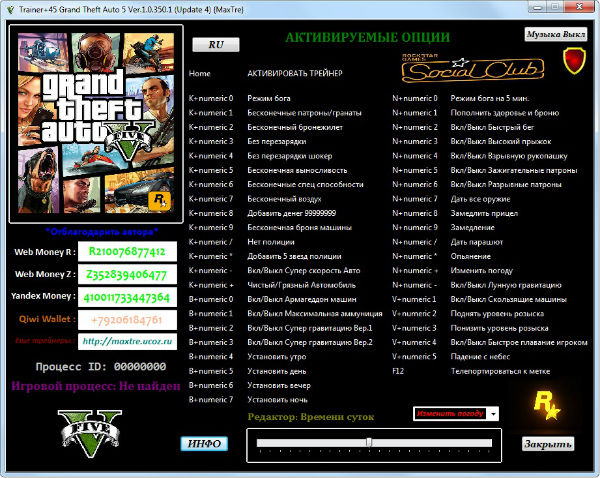Click Бесконечная выносливость option
Screen dimensions: 600x478
click(x=297, y=170)
